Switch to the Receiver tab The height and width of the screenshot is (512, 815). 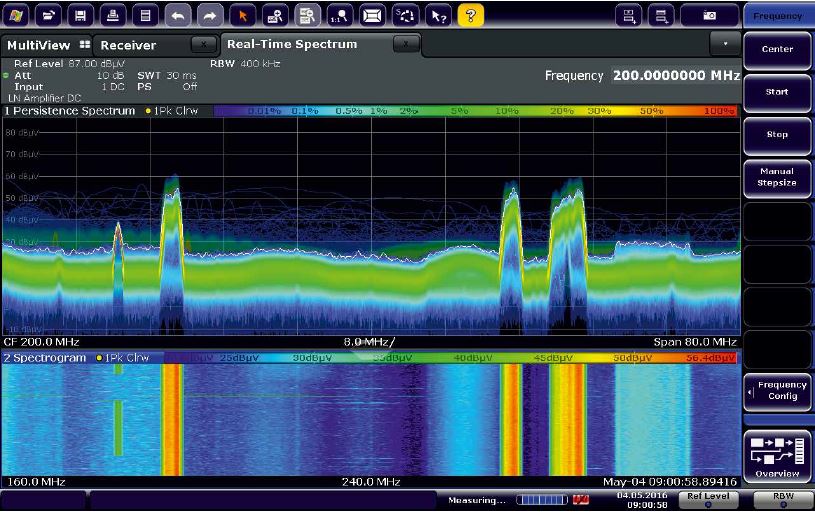[128, 45]
